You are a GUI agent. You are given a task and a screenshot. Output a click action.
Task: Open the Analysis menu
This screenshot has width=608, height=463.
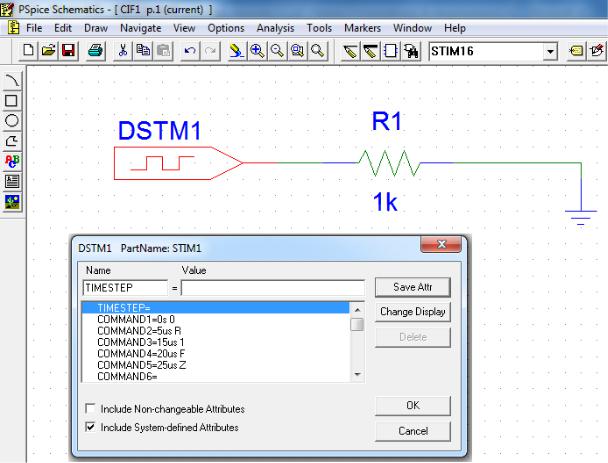(275, 28)
